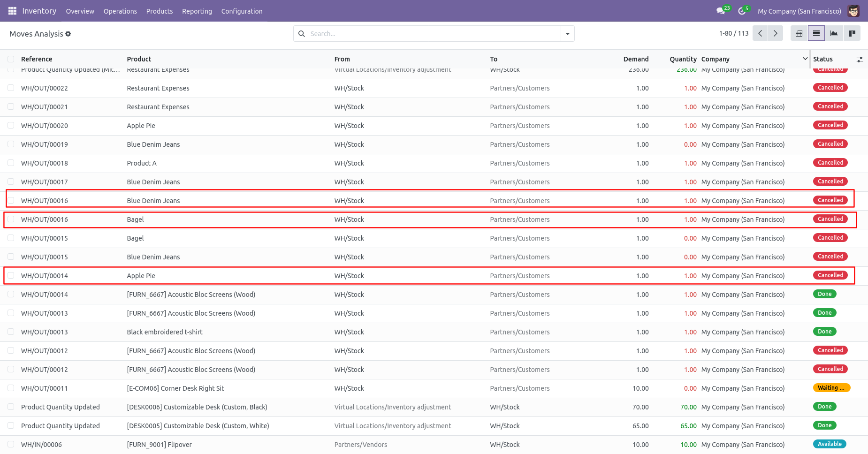Open the company switcher My Company (San Francisco)
The height and width of the screenshot is (454, 868).
tap(799, 11)
